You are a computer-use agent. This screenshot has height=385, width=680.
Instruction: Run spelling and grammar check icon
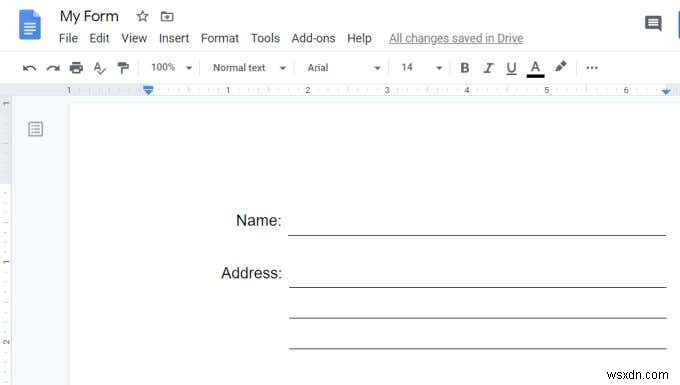[x=99, y=68]
